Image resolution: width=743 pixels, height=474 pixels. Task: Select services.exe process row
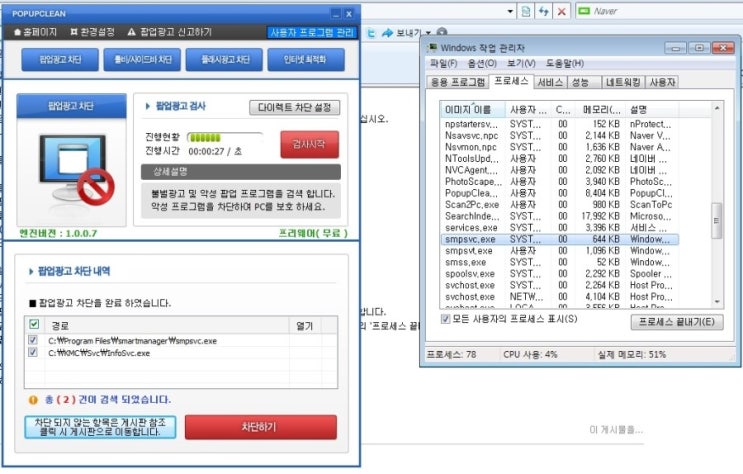coord(559,228)
